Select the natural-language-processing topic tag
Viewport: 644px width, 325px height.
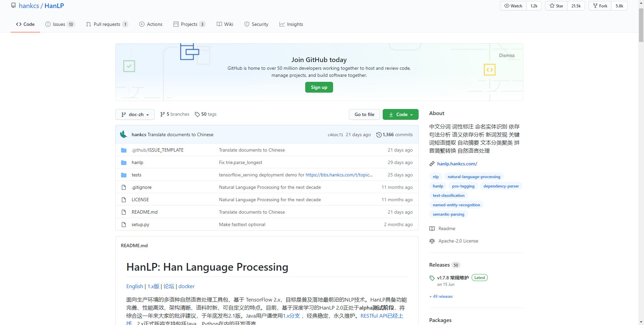(x=474, y=177)
